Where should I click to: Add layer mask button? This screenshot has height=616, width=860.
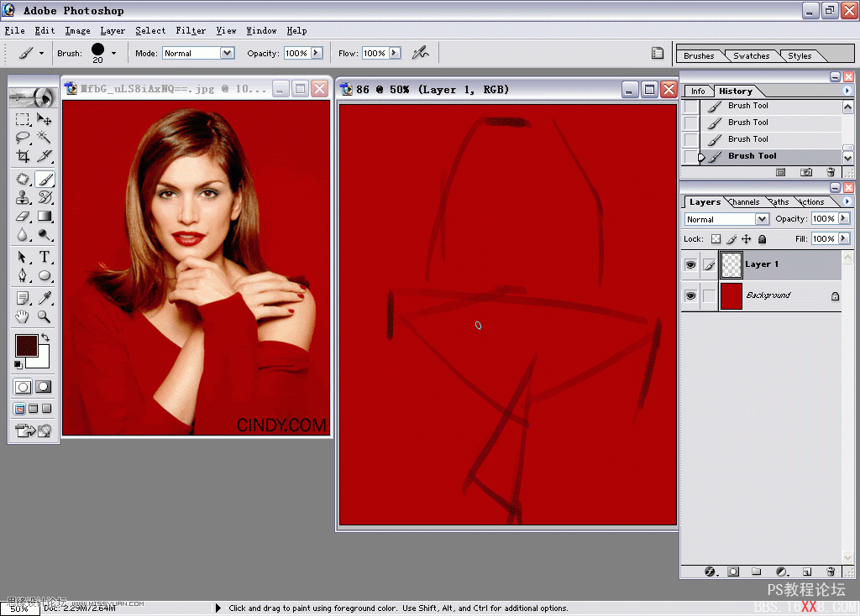733,572
